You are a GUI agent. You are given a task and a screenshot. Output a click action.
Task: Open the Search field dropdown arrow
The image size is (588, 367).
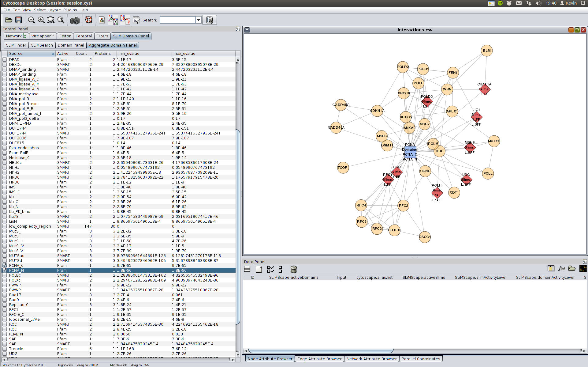[x=199, y=20]
